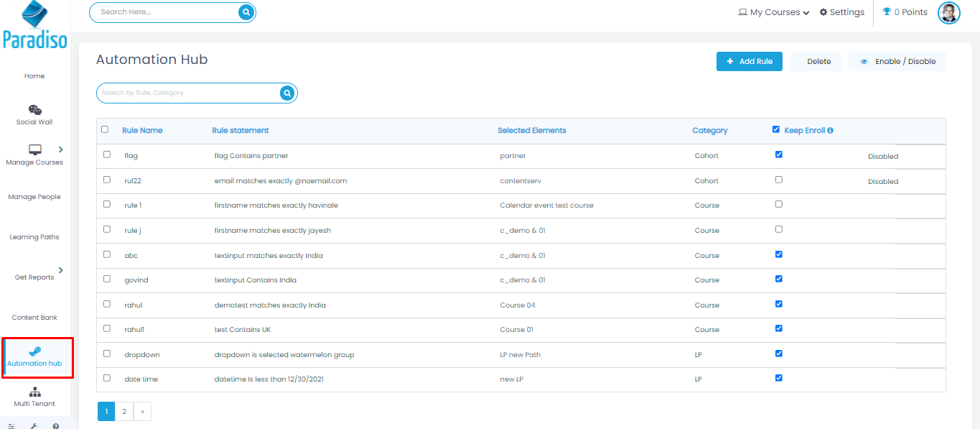980x429 pixels.
Task: Click the Automation hub sidebar icon
Action: click(34, 351)
